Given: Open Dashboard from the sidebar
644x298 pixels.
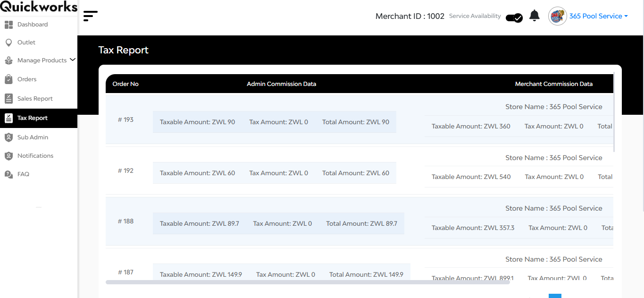Looking at the screenshot, I should [33, 25].
